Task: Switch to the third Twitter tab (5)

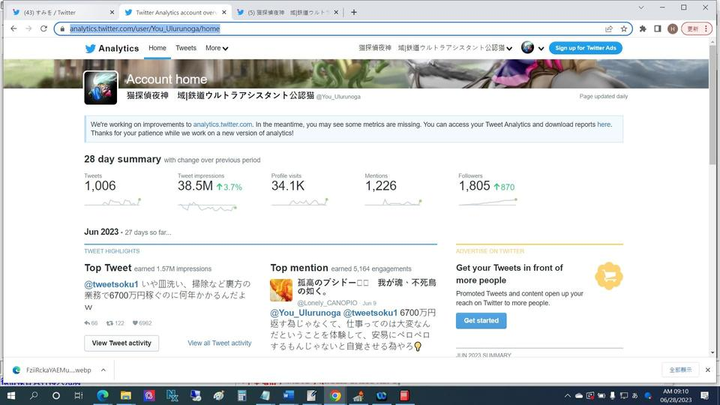Action: [287, 12]
